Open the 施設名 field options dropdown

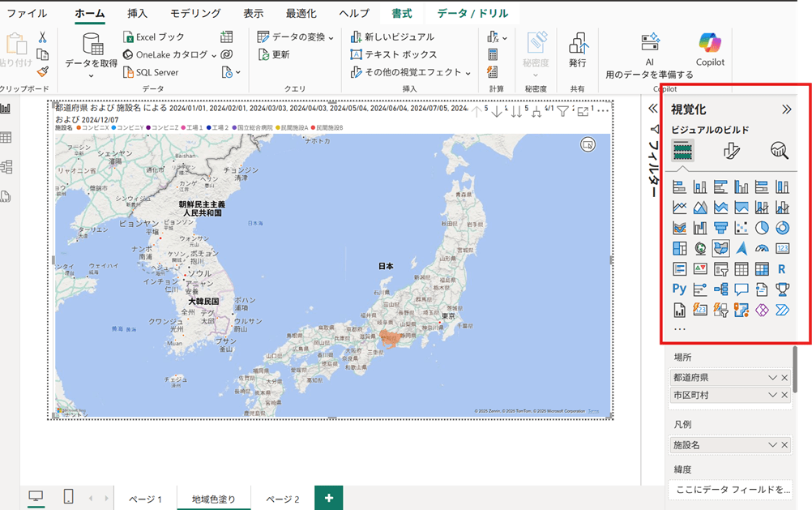pos(772,444)
